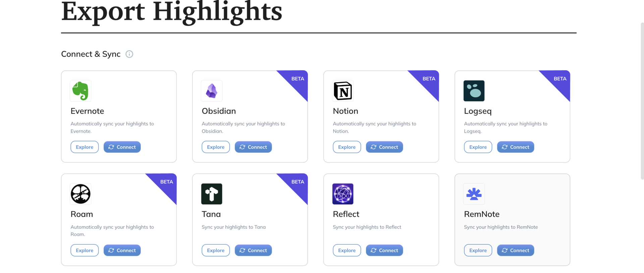Click the Notion logo icon
Image resolution: width=644 pixels, height=273 pixels.
tap(343, 91)
